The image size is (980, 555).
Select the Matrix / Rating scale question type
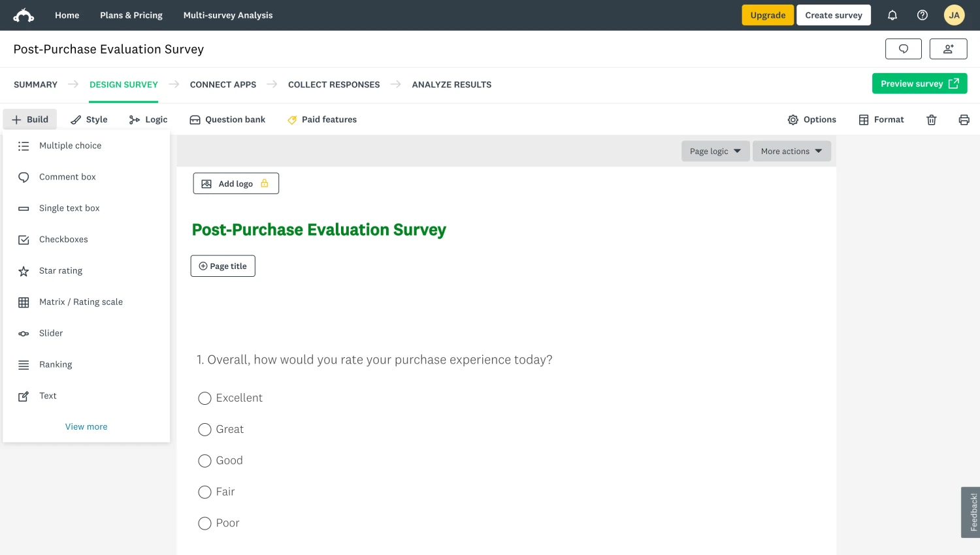pyautogui.click(x=80, y=302)
